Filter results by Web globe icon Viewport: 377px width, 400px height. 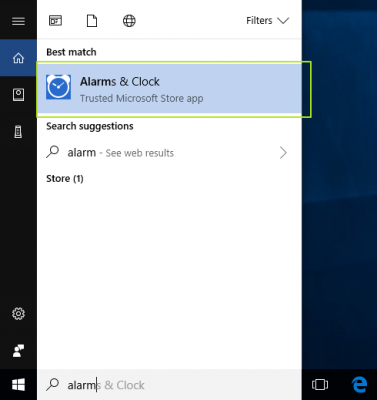pyautogui.click(x=129, y=21)
